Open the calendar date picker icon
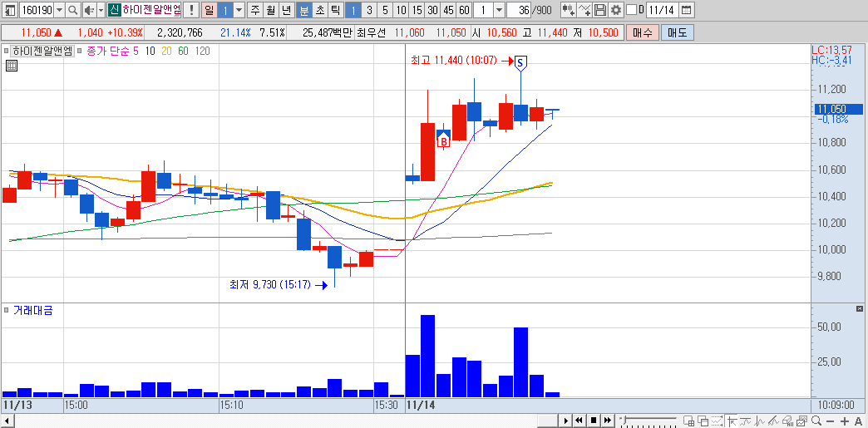This screenshot has height=428, width=868. pyautogui.click(x=686, y=9)
